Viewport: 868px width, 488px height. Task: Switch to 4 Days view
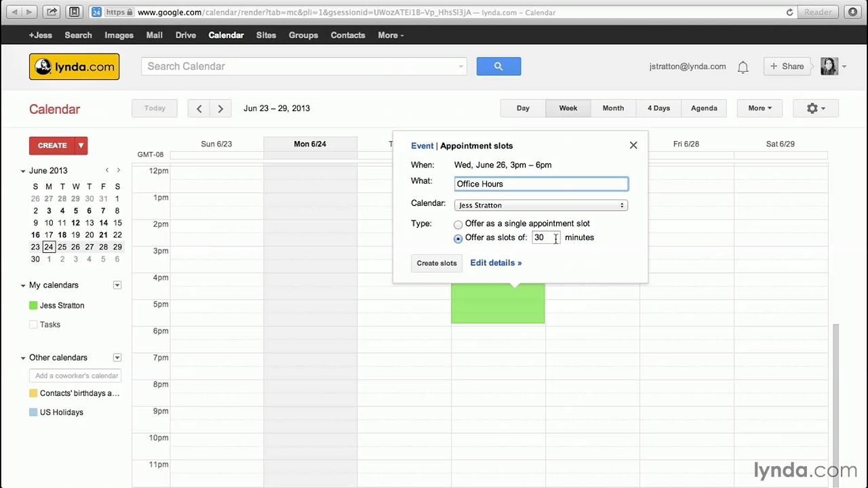658,108
